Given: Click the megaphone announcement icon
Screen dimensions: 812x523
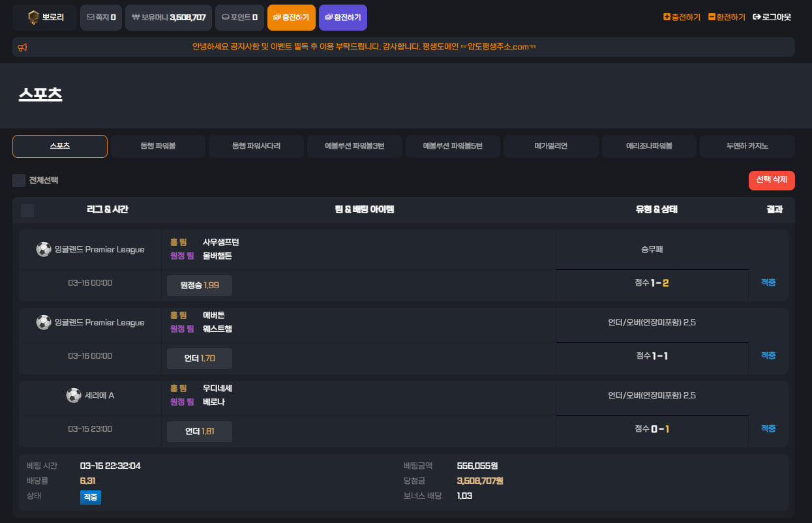Looking at the screenshot, I should pyautogui.click(x=22, y=47).
